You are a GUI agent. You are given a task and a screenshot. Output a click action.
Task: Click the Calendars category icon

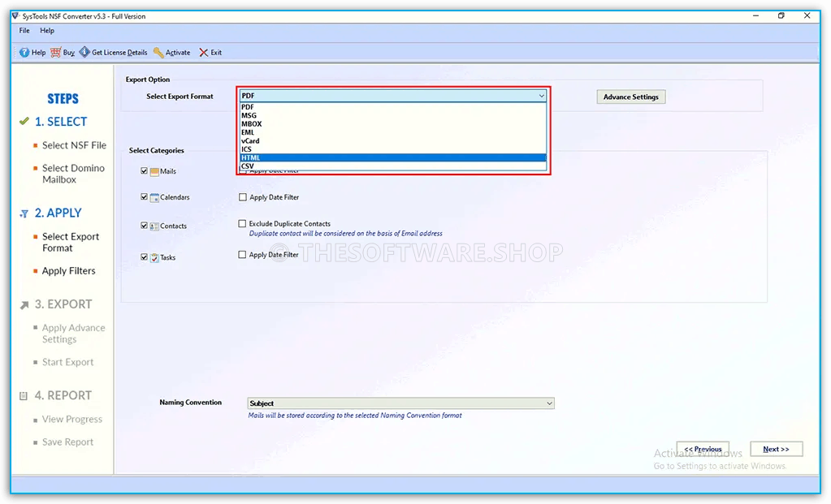click(x=154, y=197)
